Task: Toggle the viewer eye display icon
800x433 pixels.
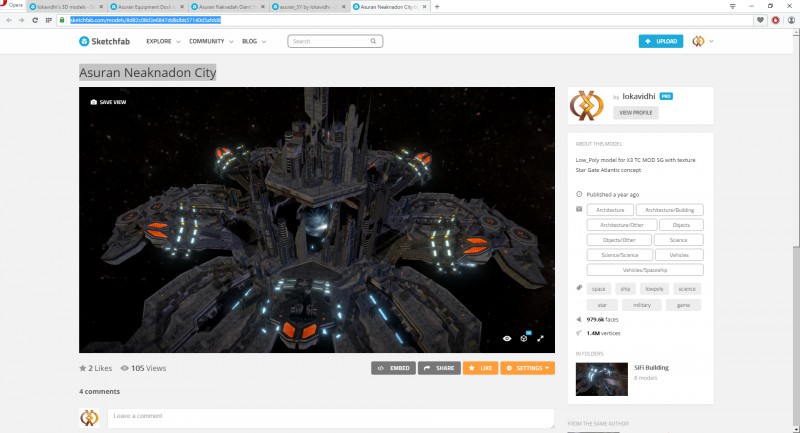Action: click(507, 338)
